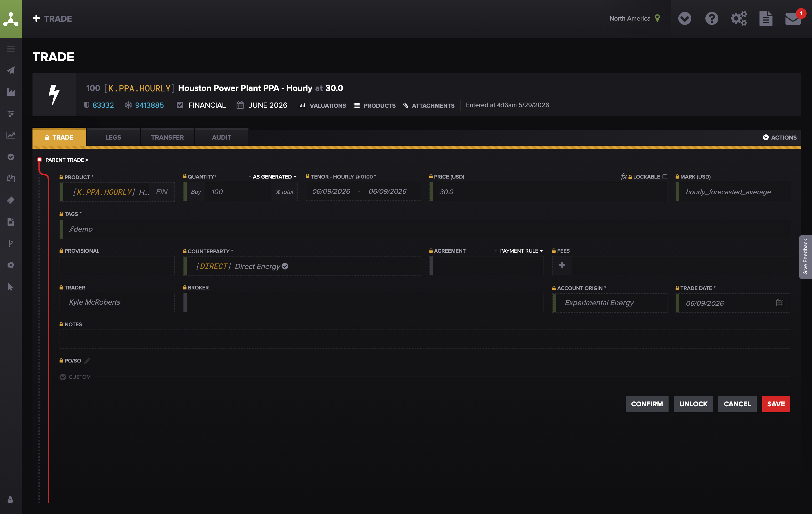Expand the CUSTOM section
Screen dimensions: 812x514
(75, 377)
